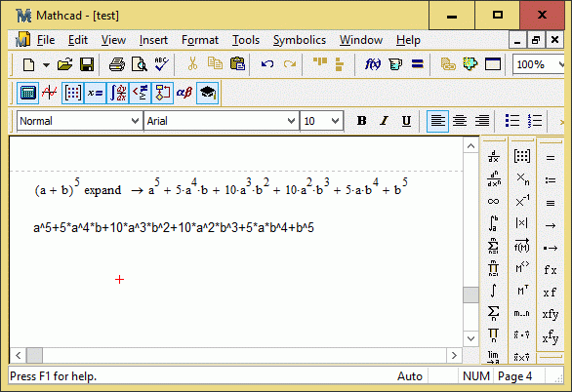Toggle the Boolean toolbar palette button

(141, 94)
